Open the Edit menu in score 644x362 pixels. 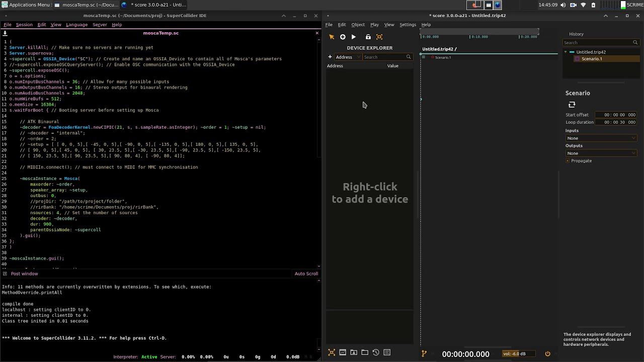coord(342,25)
